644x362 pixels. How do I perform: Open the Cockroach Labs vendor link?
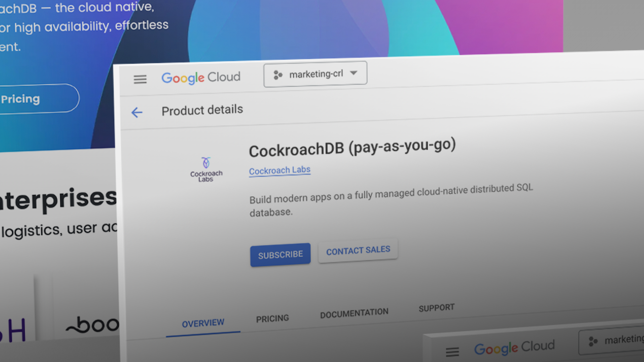click(279, 170)
